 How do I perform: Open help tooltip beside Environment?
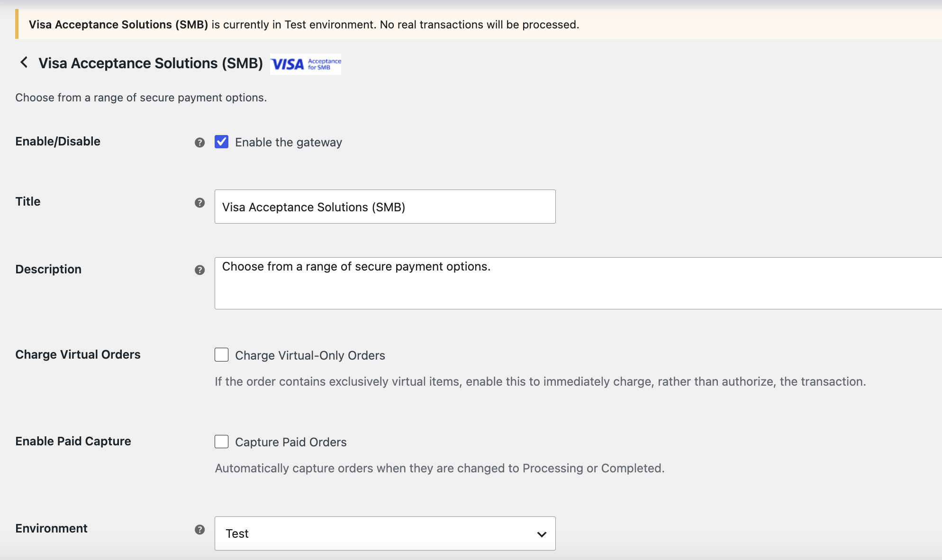point(200,530)
